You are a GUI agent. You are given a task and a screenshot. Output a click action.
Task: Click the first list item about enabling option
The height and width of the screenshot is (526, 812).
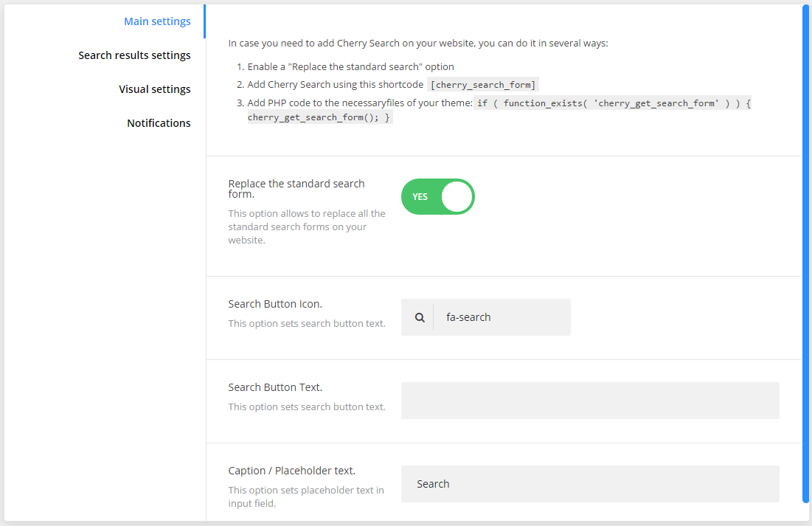tap(350, 66)
